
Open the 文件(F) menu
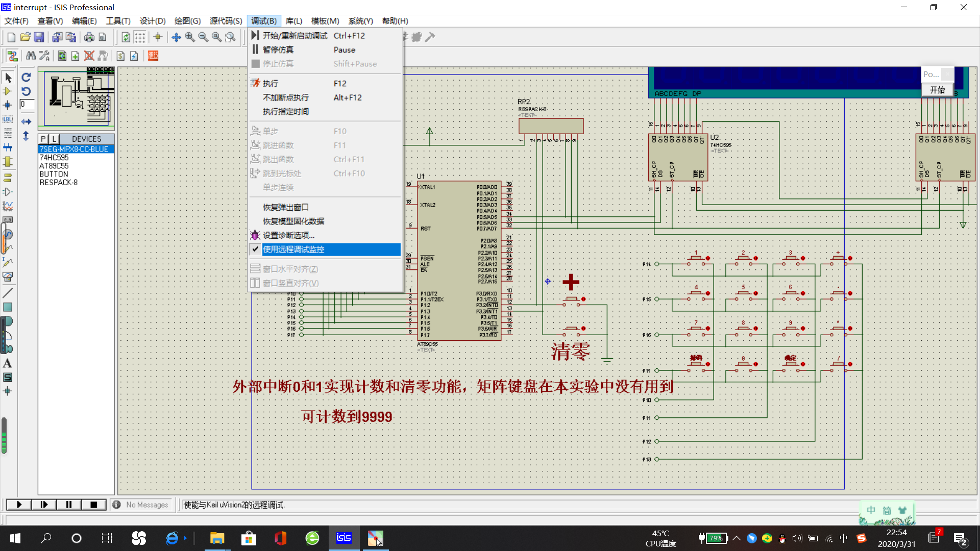(x=16, y=21)
